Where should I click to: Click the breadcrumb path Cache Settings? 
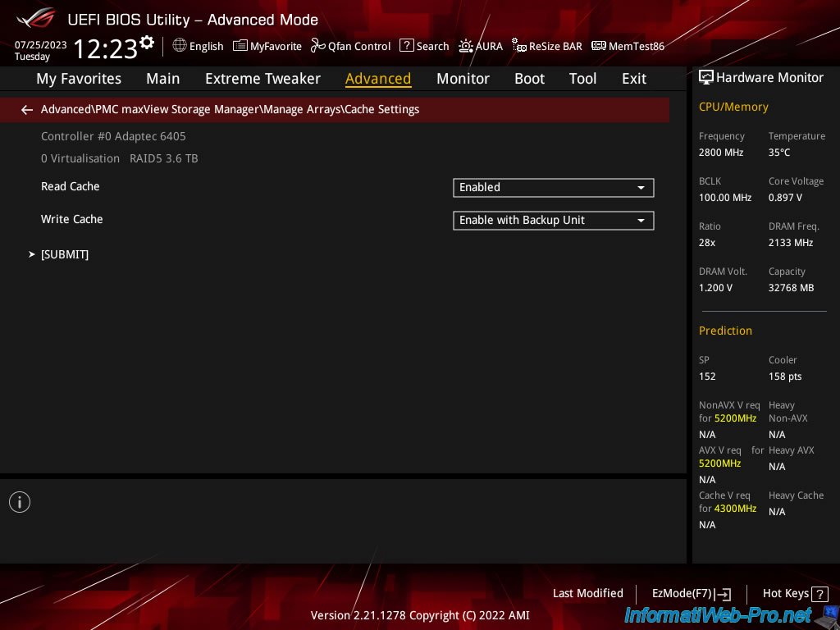coord(382,109)
